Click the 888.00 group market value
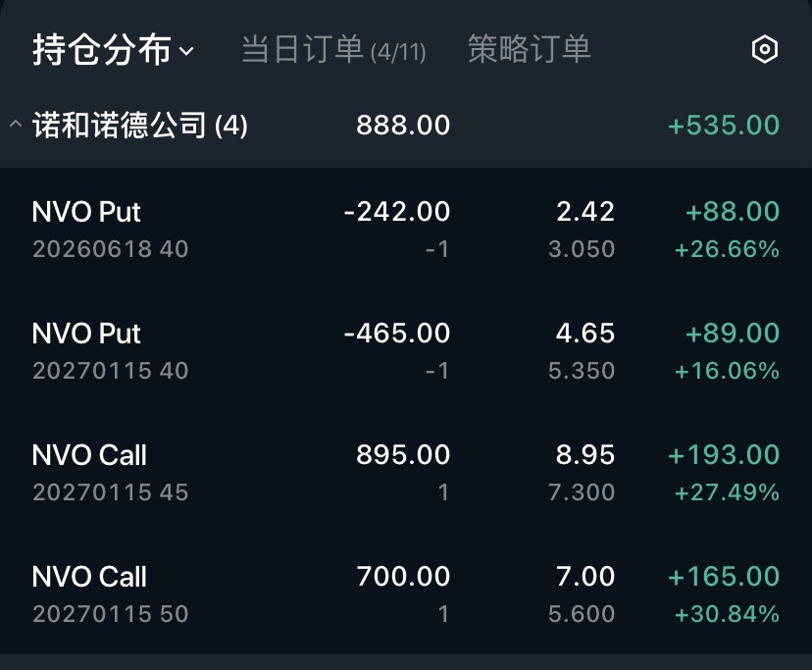The width and height of the screenshot is (812, 670). tap(403, 126)
